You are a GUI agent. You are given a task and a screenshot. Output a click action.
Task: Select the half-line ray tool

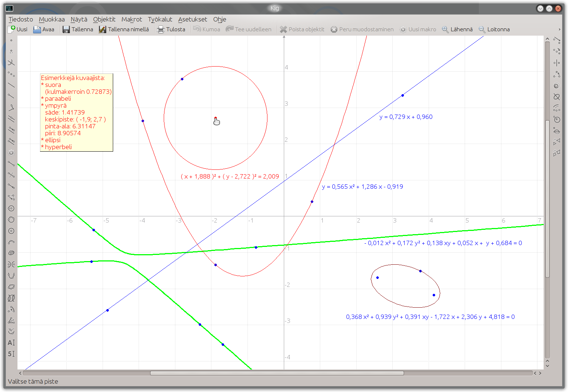tap(11, 96)
